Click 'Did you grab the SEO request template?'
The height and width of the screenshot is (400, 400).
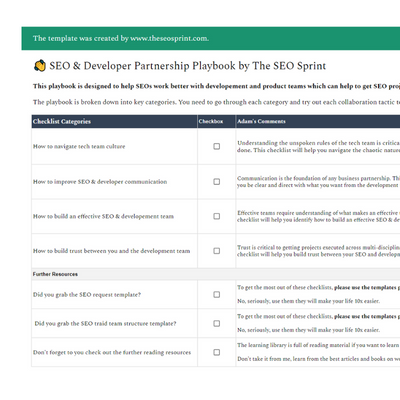pos(87,295)
